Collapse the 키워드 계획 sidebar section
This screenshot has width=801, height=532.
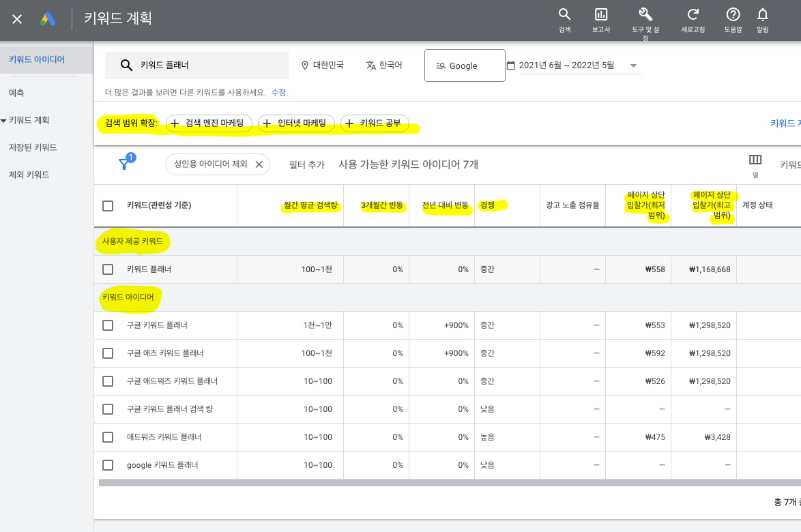coord(3,121)
